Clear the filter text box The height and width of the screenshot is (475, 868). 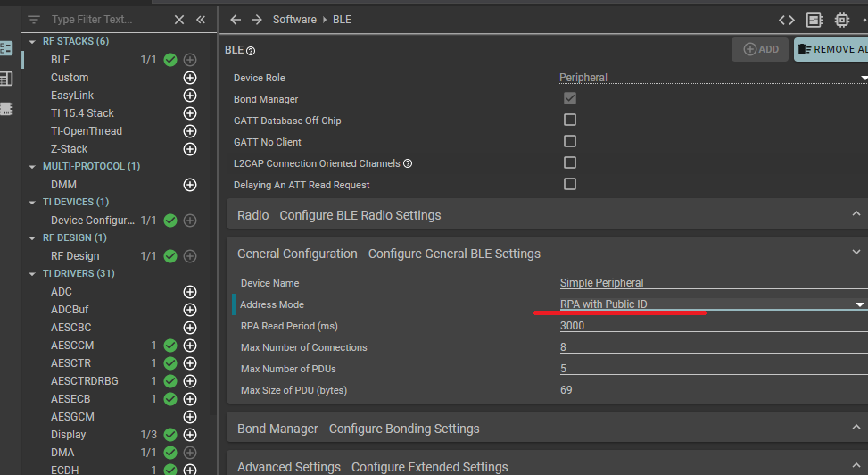pyautogui.click(x=179, y=20)
